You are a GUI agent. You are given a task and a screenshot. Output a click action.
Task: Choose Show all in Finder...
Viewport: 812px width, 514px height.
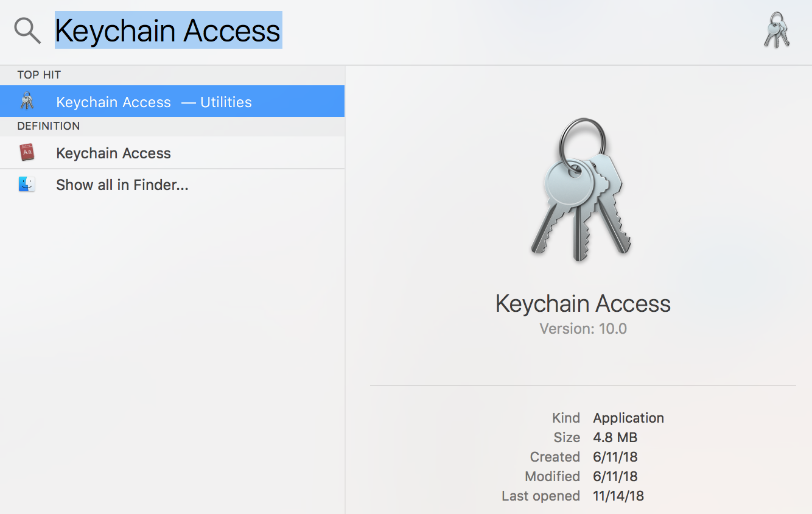pos(122,185)
